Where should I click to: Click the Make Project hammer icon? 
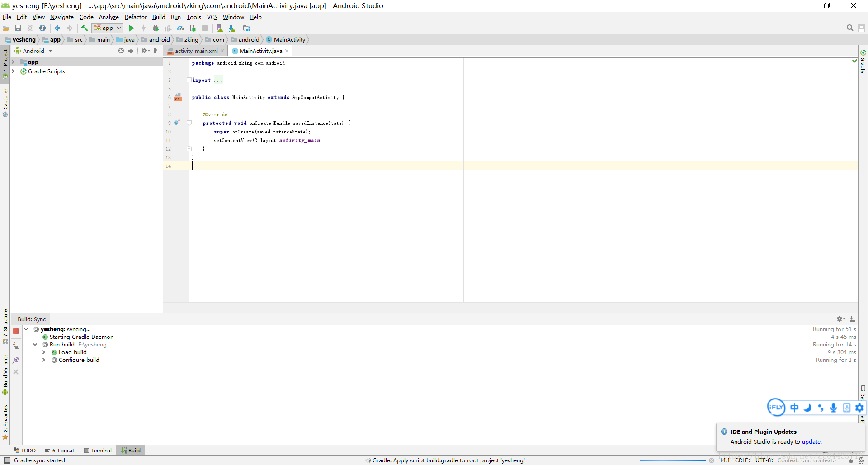click(85, 28)
